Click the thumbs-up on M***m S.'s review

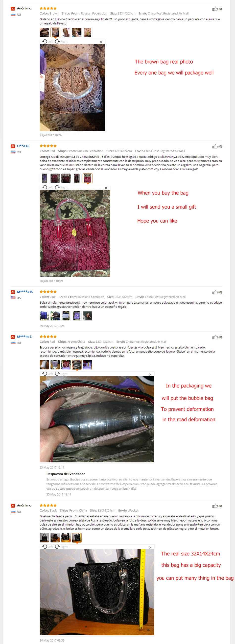[215, 337]
